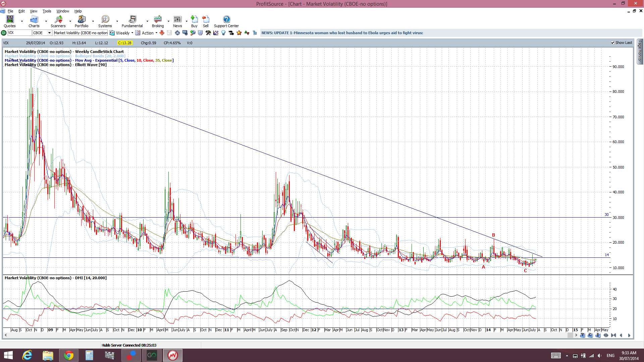Expand the Quotes dropdown arrow
This screenshot has height=362, width=644.
tap(22, 21)
